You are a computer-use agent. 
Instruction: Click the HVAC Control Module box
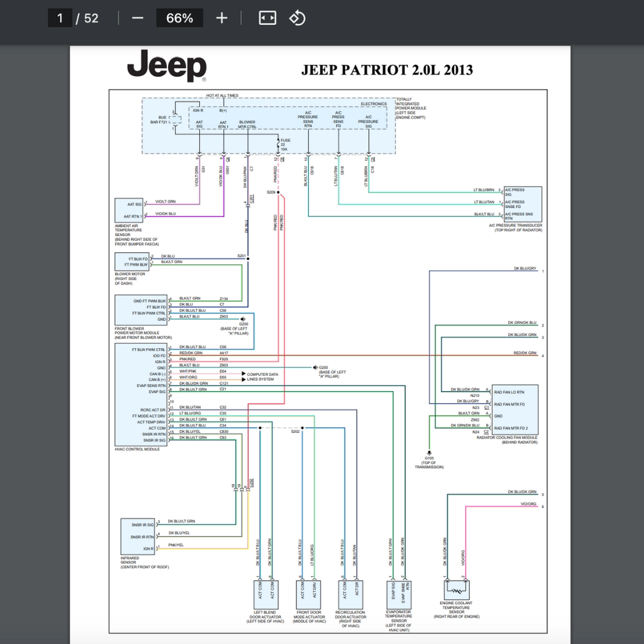tap(141, 395)
